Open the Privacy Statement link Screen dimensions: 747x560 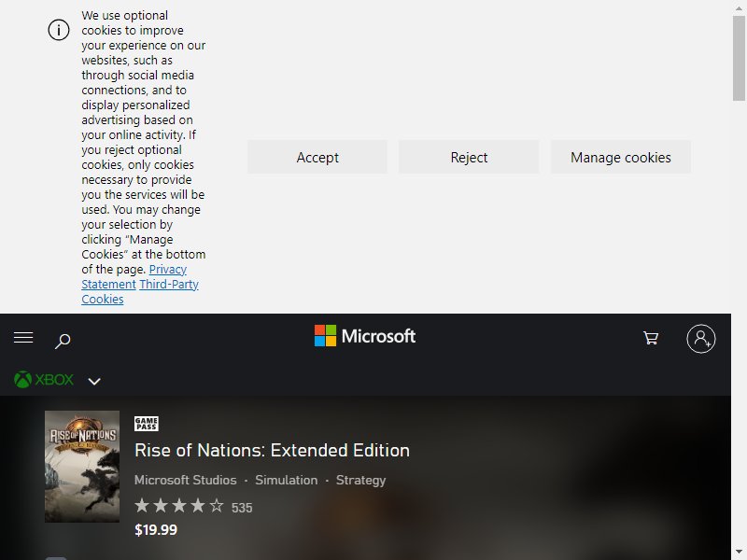[x=134, y=276]
